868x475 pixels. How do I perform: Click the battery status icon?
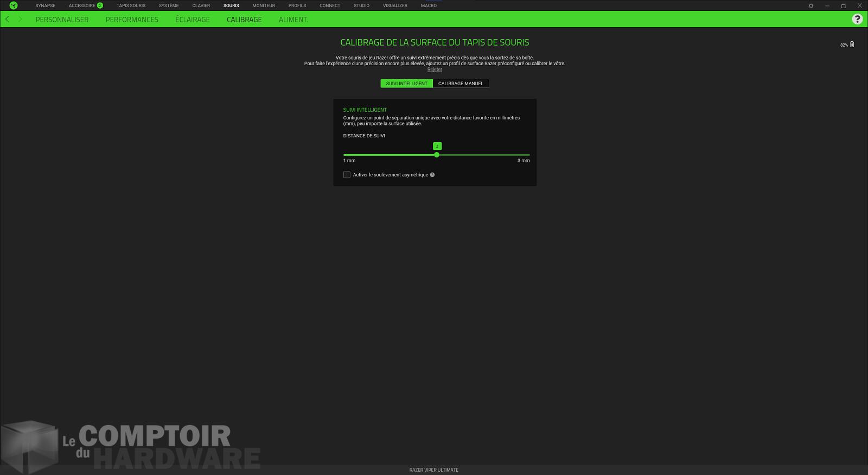tap(852, 45)
